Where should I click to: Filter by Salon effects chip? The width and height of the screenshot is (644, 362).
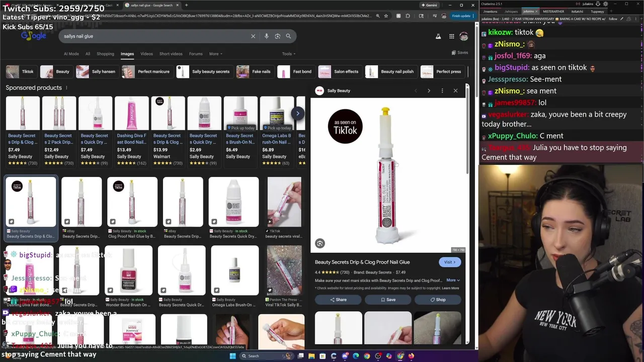tap(340, 71)
